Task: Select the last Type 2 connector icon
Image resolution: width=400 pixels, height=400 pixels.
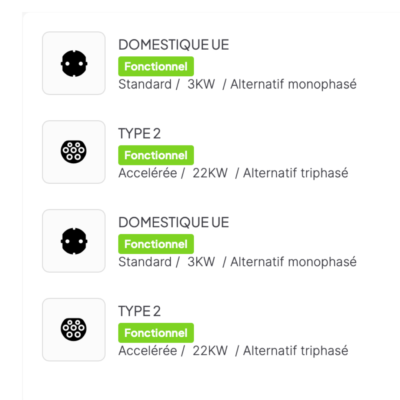Action: coord(74,330)
